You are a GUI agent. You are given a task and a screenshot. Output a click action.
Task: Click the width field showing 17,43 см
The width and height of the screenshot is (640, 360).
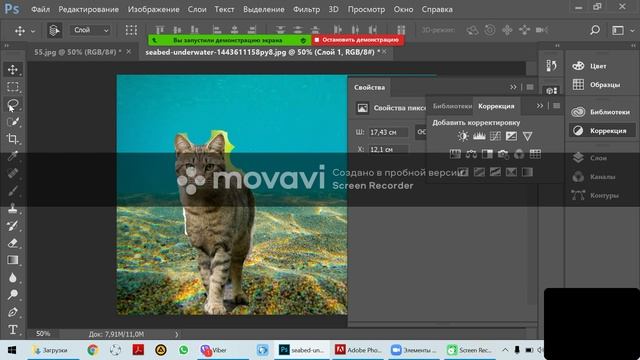coord(388,132)
